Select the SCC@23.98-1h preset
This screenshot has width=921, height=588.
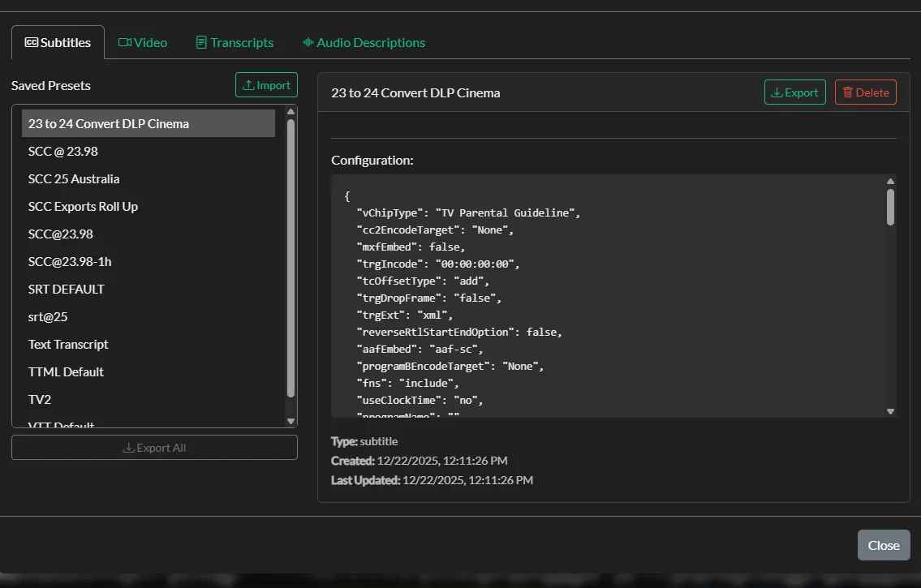148,262
